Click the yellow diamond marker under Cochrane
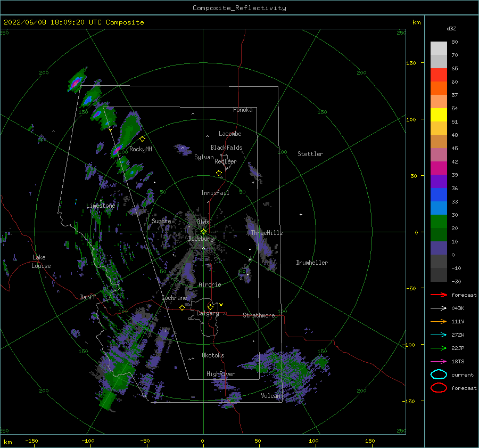479x448 pixels. click(182, 307)
